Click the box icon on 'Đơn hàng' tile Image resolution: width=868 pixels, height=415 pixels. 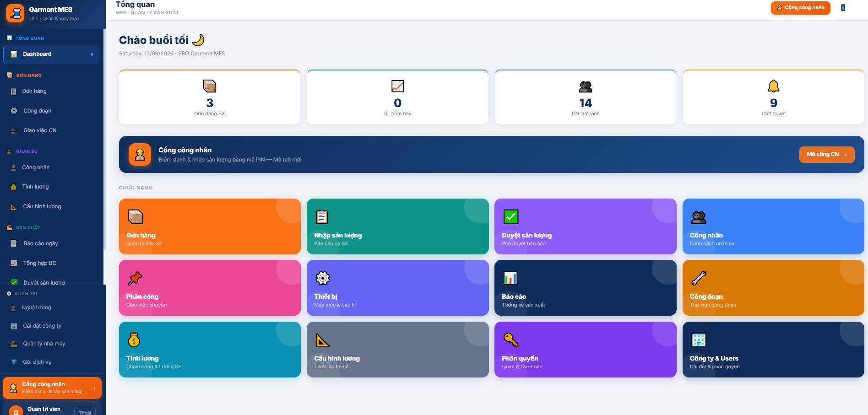[135, 216]
